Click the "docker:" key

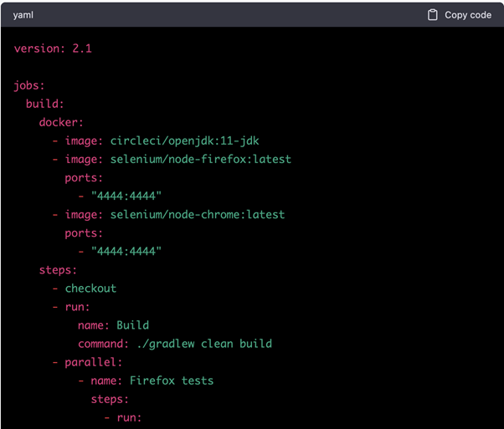61,122
